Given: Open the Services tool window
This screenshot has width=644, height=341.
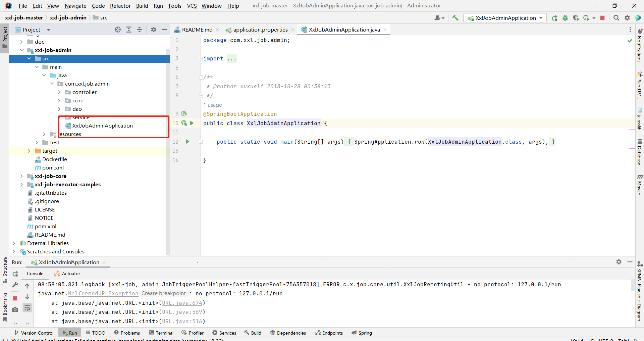Looking at the screenshot, I should coord(224,333).
